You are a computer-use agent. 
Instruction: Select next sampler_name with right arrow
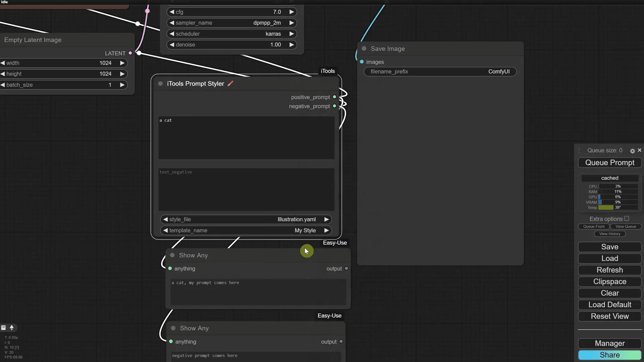291,23
